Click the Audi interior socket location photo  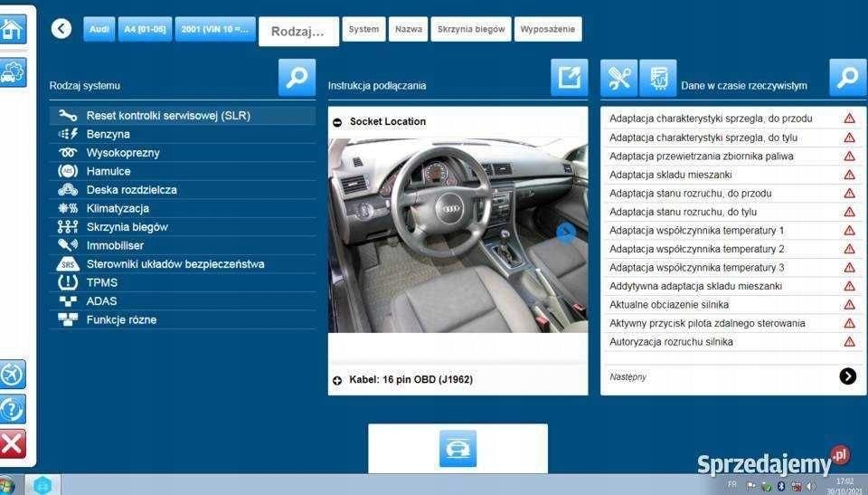point(458,235)
